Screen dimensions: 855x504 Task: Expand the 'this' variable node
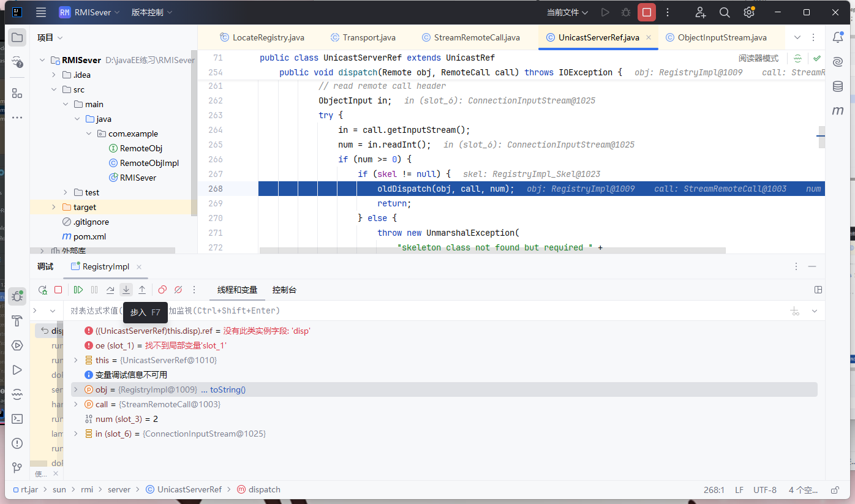tap(76, 360)
